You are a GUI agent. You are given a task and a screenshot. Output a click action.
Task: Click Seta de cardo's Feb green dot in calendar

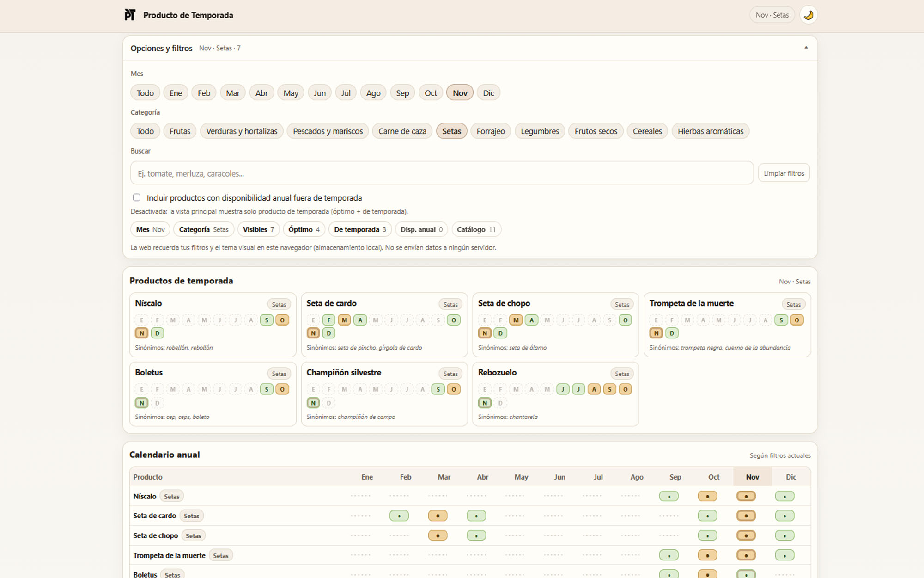click(x=399, y=516)
